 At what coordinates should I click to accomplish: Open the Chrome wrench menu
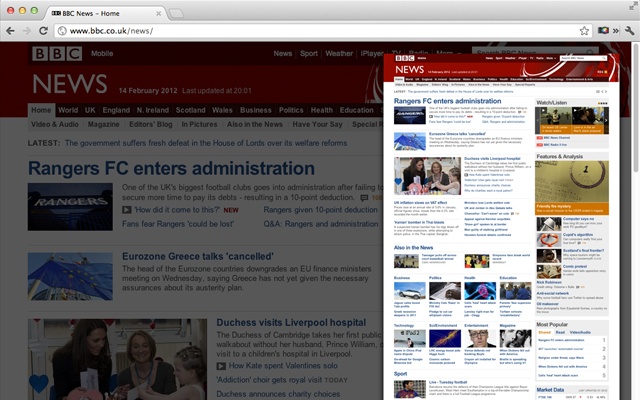[629, 31]
